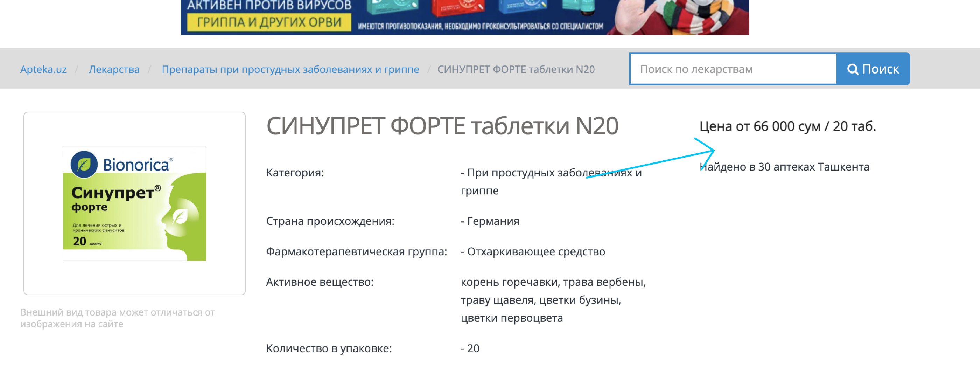The image size is (980, 374).
Task: Open the Синупрет форте product image
Action: pyautogui.click(x=135, y=203)
